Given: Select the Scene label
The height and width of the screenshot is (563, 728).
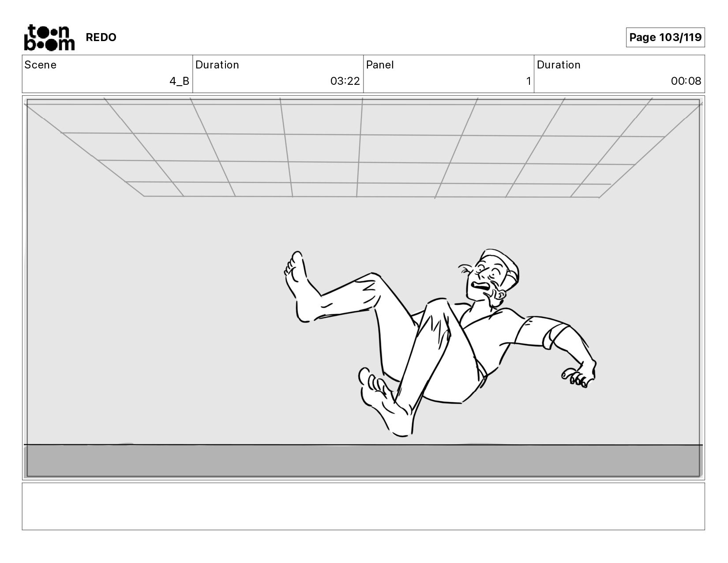Looking at the screenshot, I should coord(41,65).
